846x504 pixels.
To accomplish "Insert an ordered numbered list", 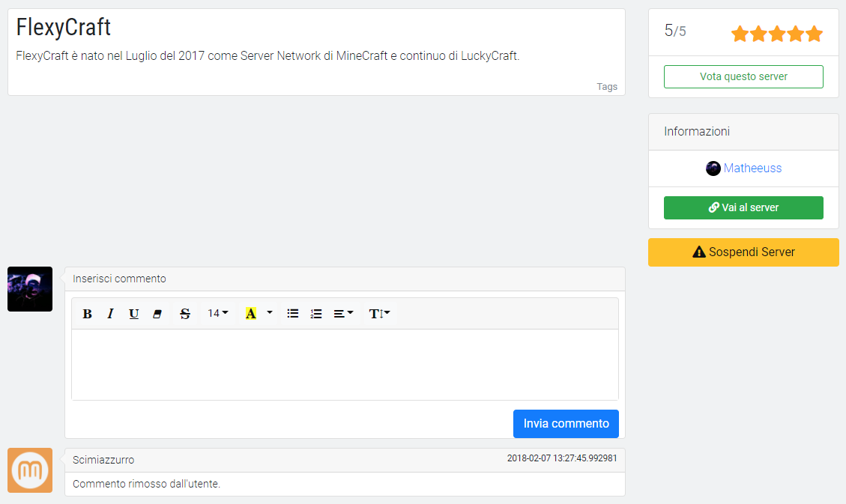I will pos(316,314).
